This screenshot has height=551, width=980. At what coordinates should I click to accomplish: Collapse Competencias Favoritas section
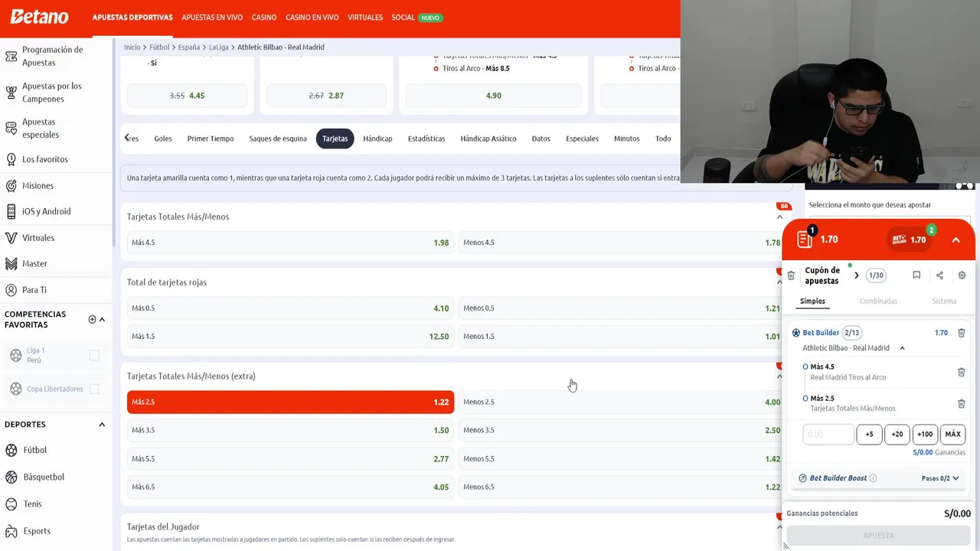(102, 319)
